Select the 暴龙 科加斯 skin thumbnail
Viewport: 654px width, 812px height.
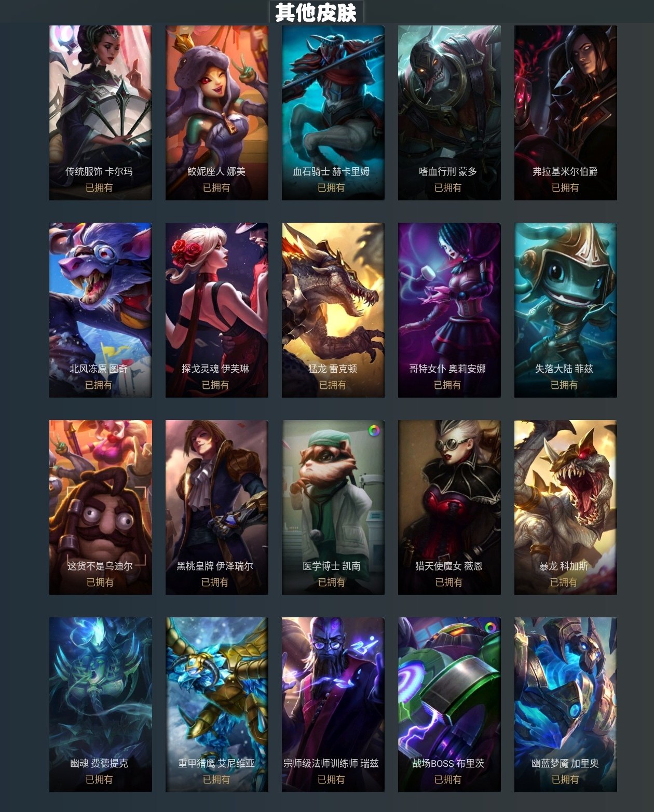pyautogui.click(x=566, y=507)
